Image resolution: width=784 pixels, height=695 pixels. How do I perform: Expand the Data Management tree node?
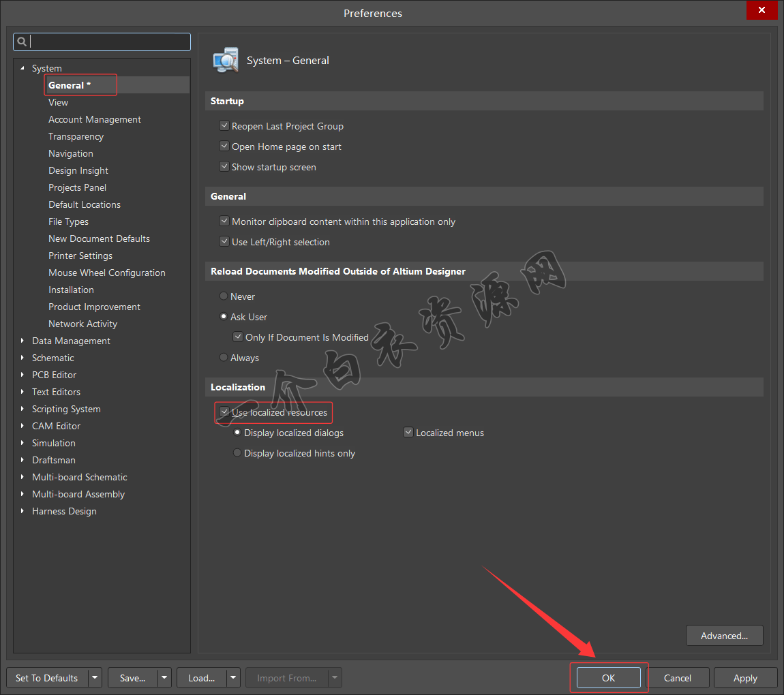point(22,341)
